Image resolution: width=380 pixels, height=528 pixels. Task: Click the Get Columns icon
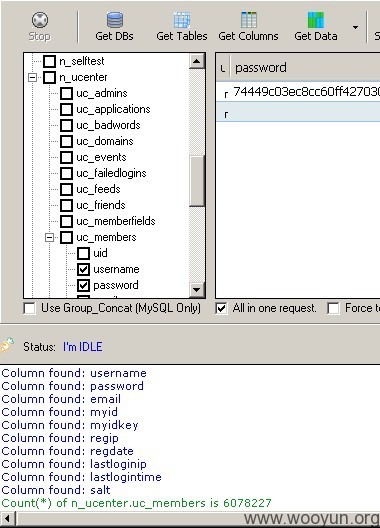[x=249, y=20]
